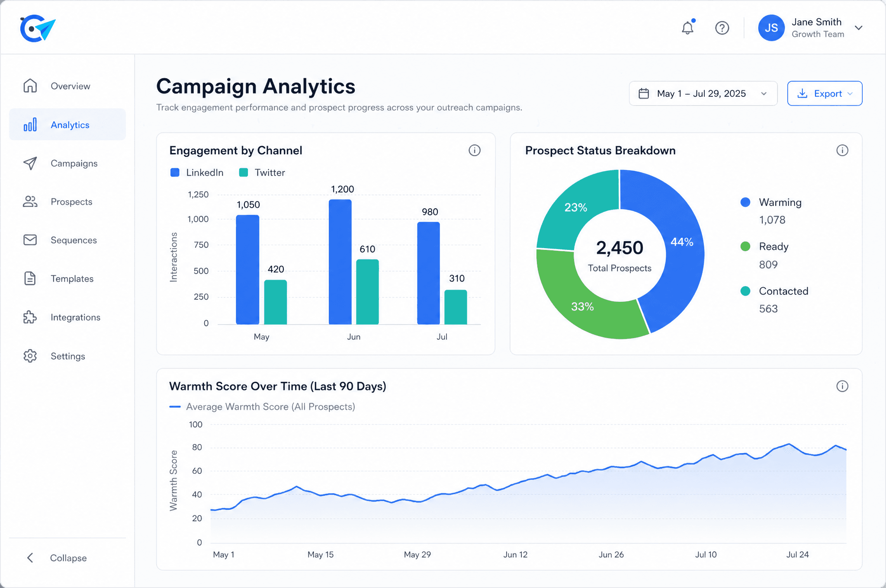Select Analytics in the sidebar
This screenshot has height=588, width=886.
(x=67, y=125)
